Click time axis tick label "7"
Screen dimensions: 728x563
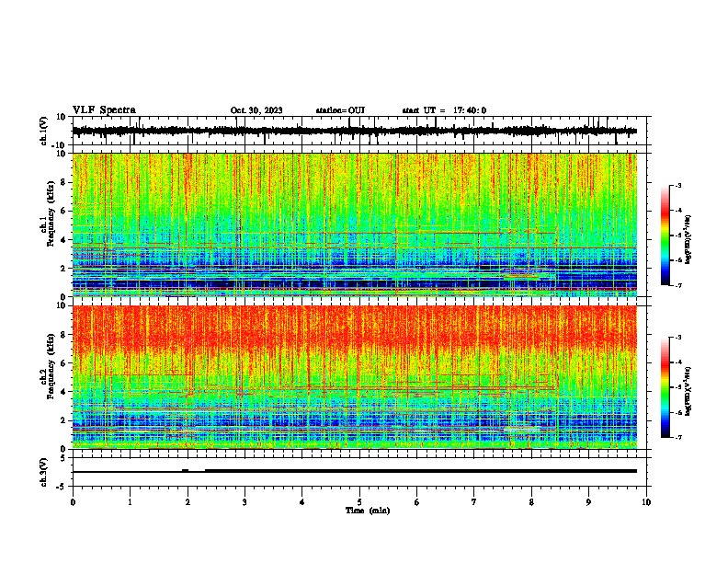[474, 502]
